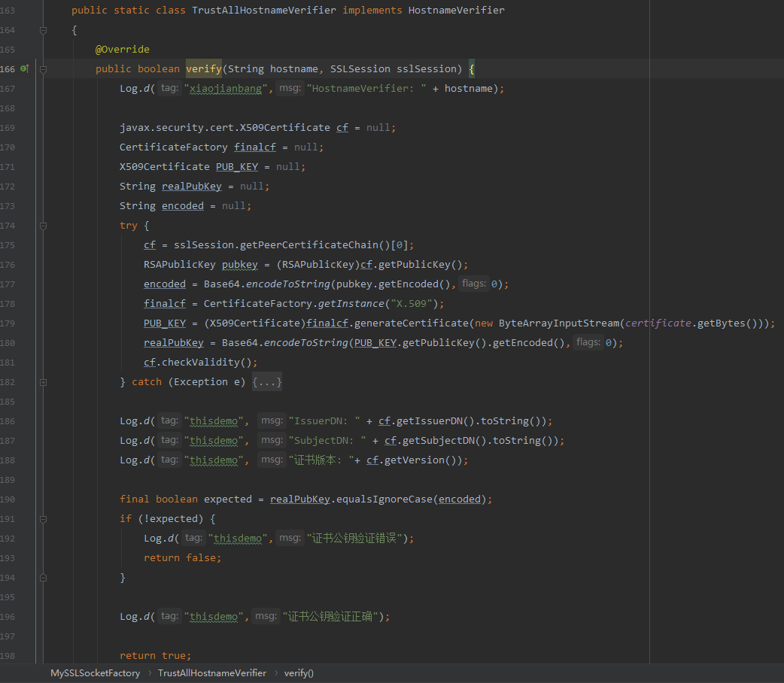
Task: Click getSubjectDN call on line 187
Action: coord(433,441)
